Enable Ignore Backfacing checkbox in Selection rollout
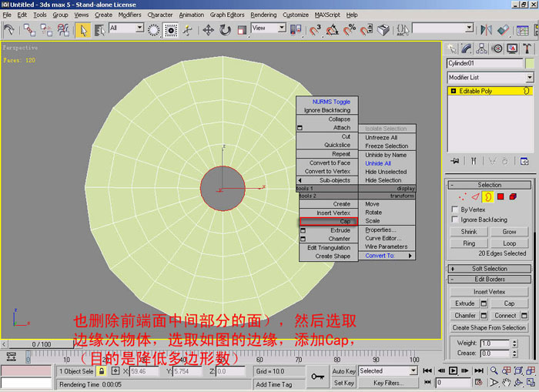 point(454,219)
